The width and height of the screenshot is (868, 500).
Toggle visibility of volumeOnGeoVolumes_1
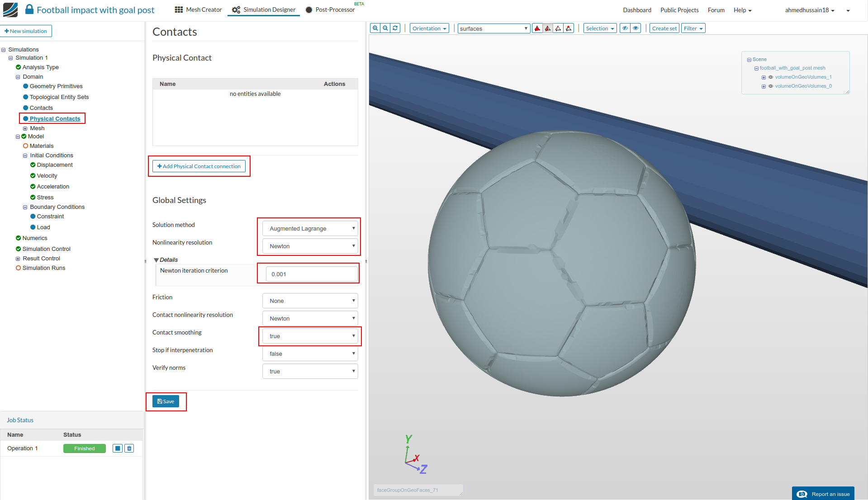770,77
